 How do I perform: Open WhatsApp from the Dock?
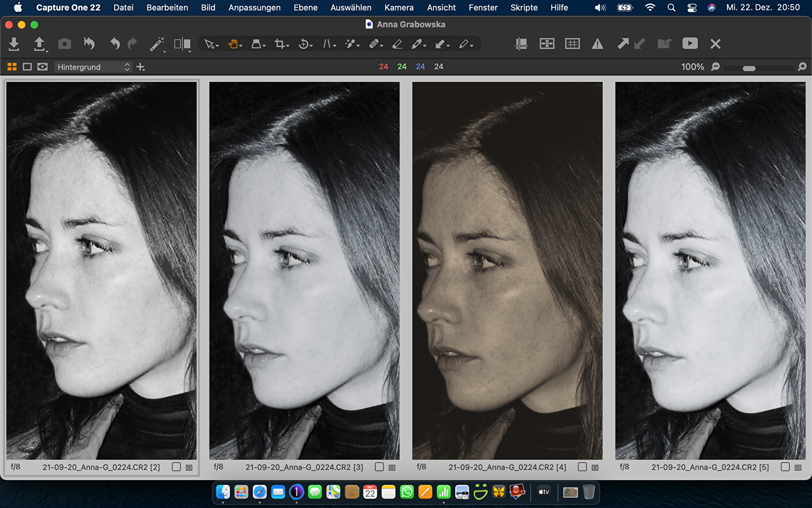coord(407,492)
